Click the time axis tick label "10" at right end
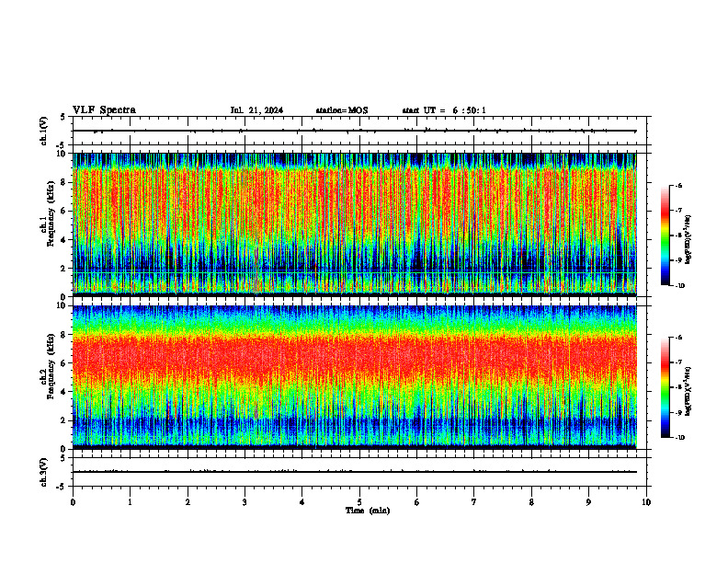Viewport: 728px width, 563px height. tap(646, 502)
